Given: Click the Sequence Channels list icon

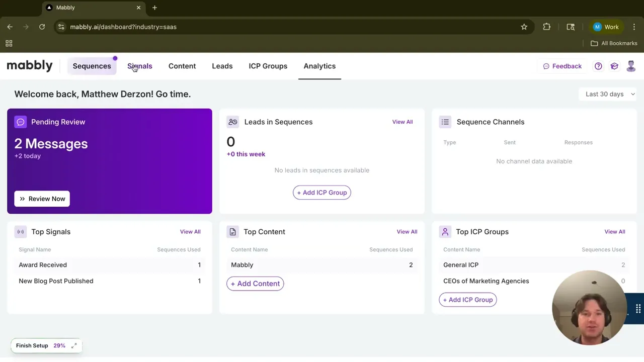Looking at the screenshot, I should [x=445, y=122].
